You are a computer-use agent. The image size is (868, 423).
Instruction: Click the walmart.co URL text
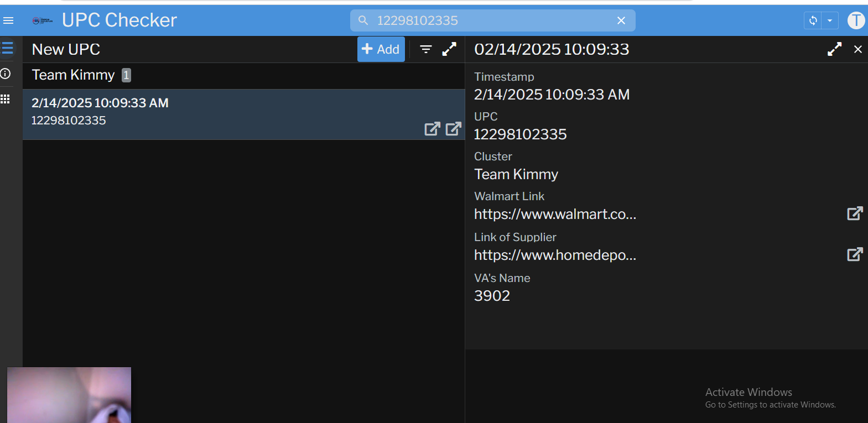point(555,214)
